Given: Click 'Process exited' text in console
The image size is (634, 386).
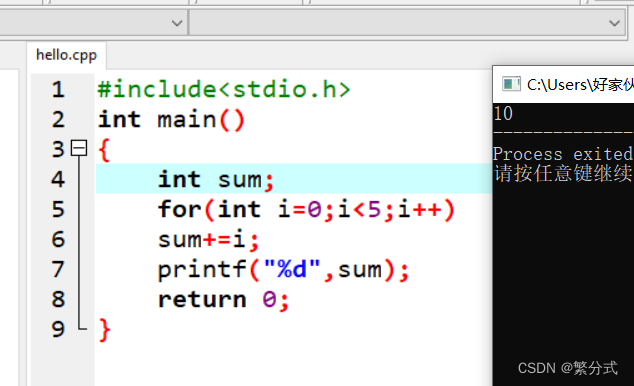Looking at the screenshot, I should tap(562, 154).
